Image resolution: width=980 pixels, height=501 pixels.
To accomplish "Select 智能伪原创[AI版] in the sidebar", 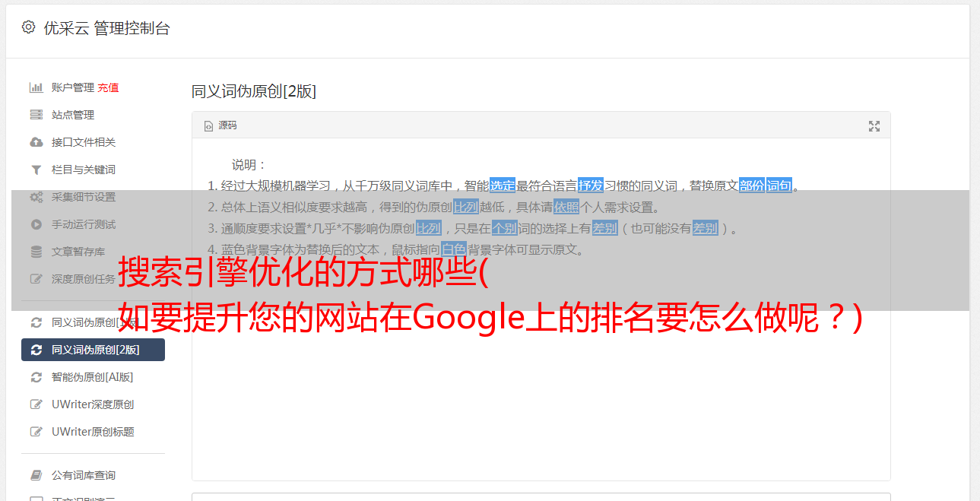I will pyautogui.click(x=93, y=377).
